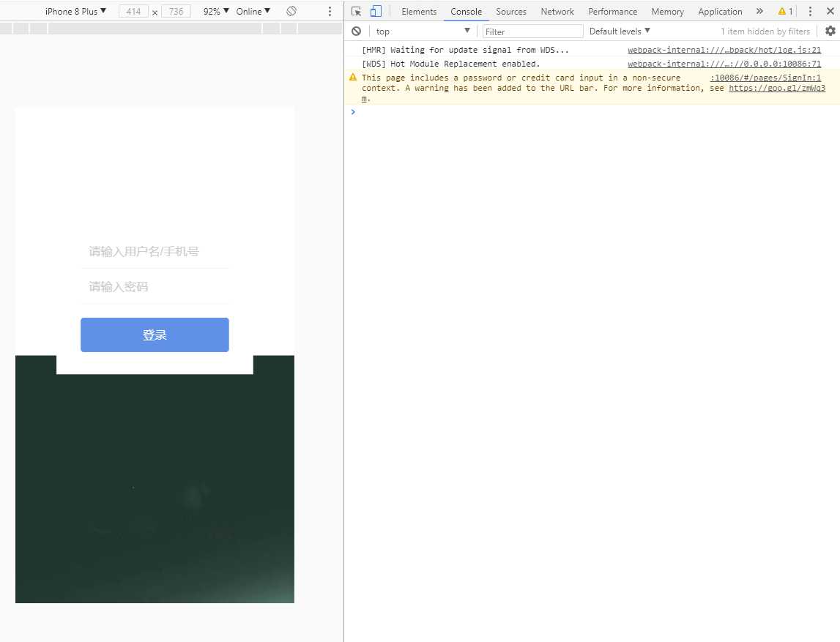Open the goo.gl link in the warning
Screen dimensions: 840x642
click(777, 88)
